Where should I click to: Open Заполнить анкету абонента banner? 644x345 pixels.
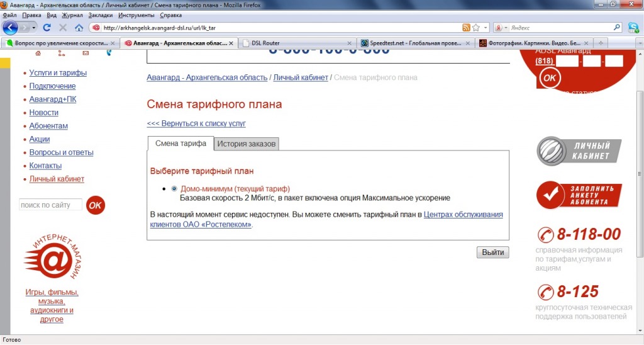579,196
